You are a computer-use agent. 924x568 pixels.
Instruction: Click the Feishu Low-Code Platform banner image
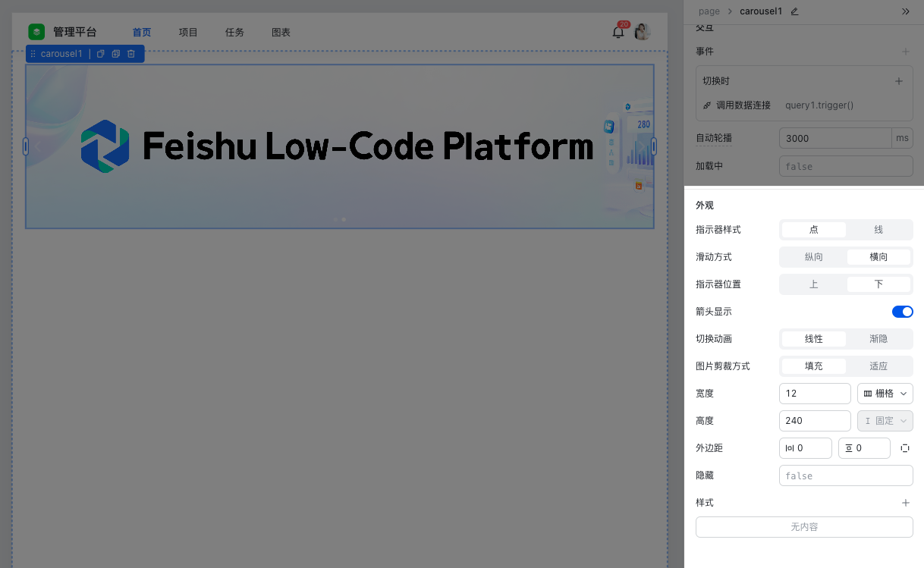click(340, 146)
